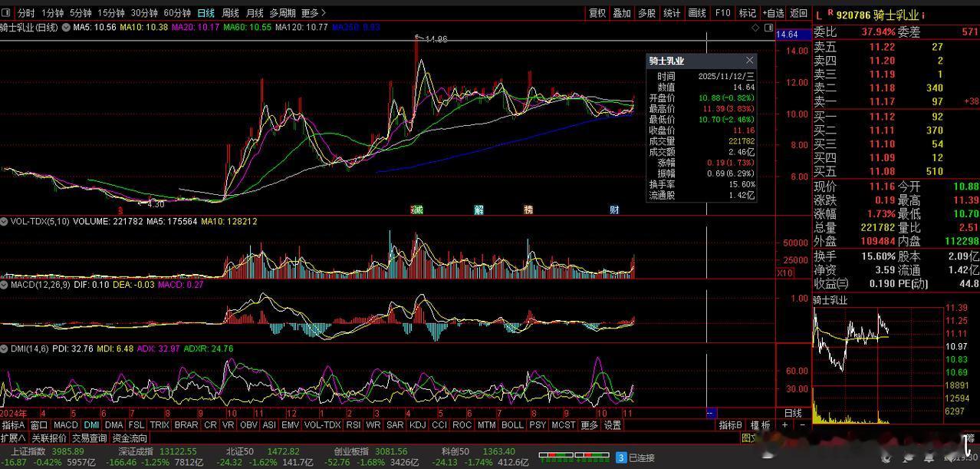Image resolution: width=980 pixels, height=469 pixels.
Task: Open the 指标B indicator menu
Action: click(x=731, y=425)
